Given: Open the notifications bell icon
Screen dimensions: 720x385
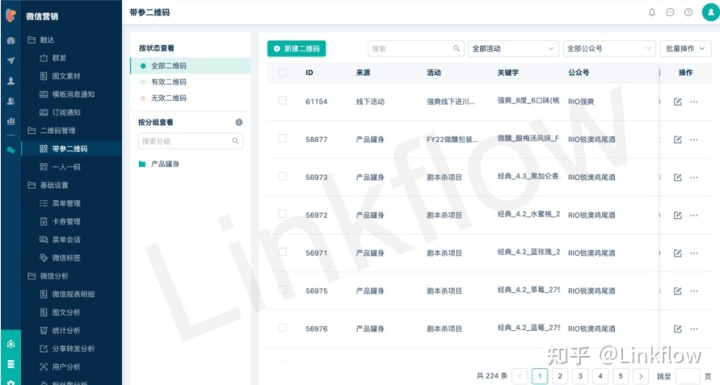Looking at the screenshot, I should pos(652,12).
